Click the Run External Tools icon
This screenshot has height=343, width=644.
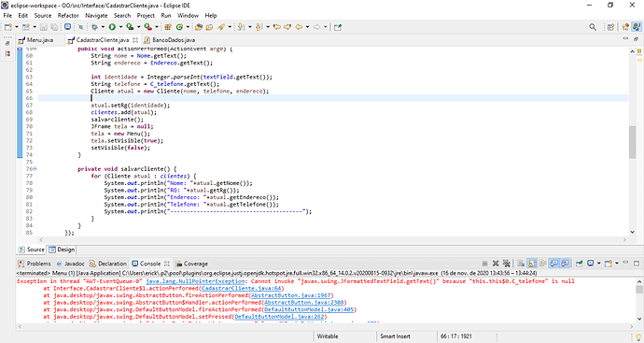[147, 27]
